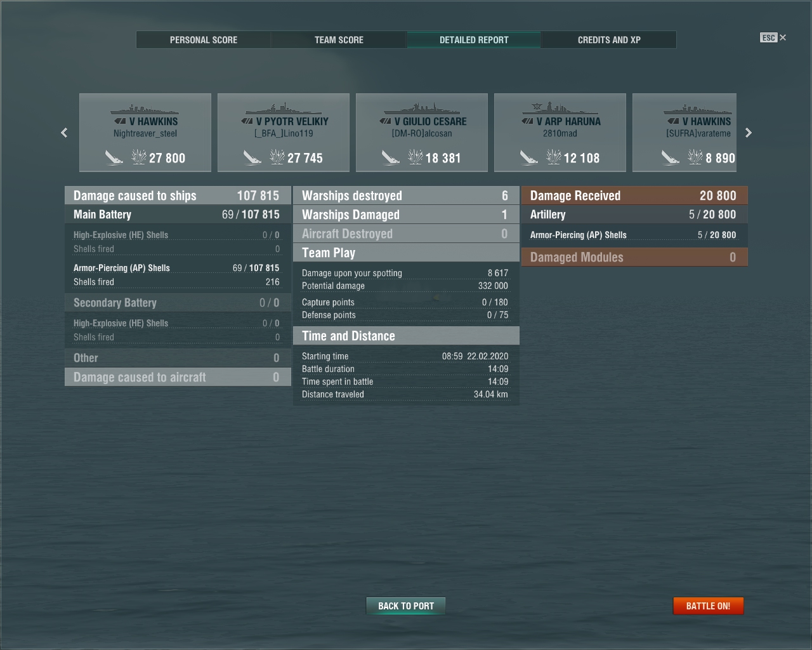This screenshot has width=812, height=650.
Task: Click the Damage caused to aircraft header
Action: coord(178,377)
